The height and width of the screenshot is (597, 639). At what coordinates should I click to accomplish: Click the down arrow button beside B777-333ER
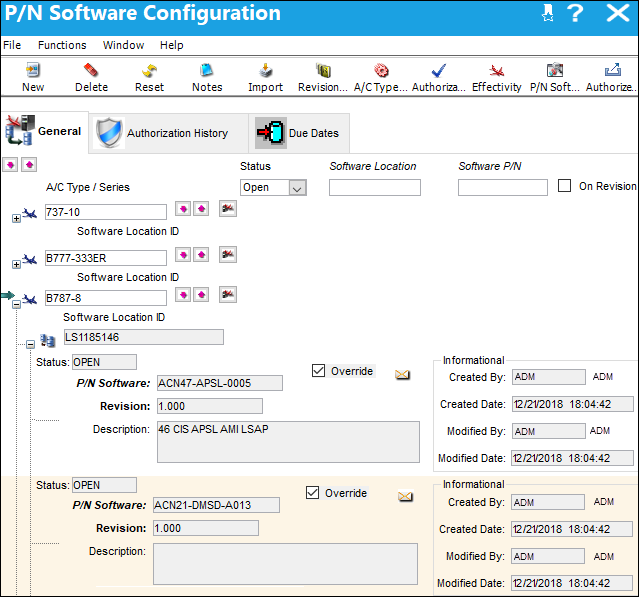[x=183, y=255]
